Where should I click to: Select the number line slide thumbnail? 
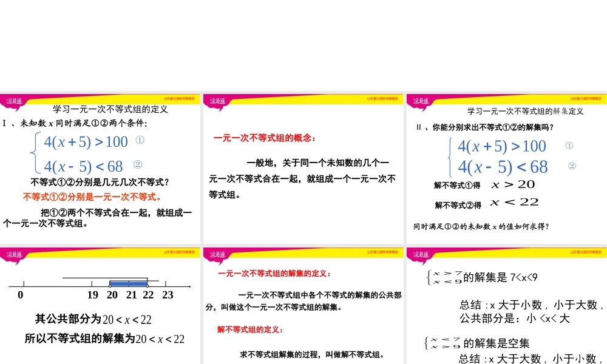(100, 303)
